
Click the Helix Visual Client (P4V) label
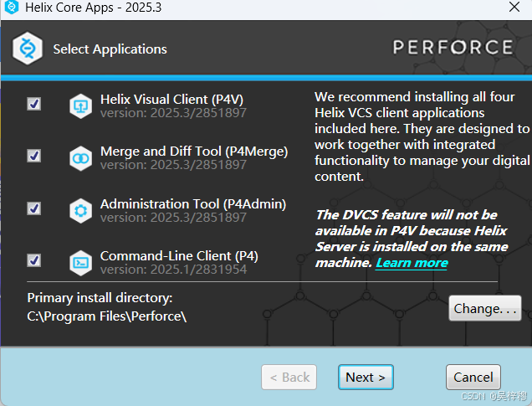[171, 100]
